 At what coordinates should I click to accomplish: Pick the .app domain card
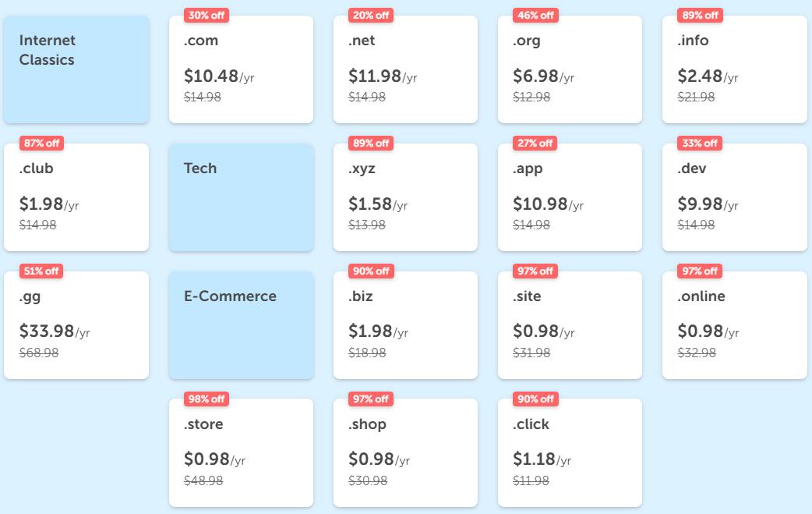[570, 197]
